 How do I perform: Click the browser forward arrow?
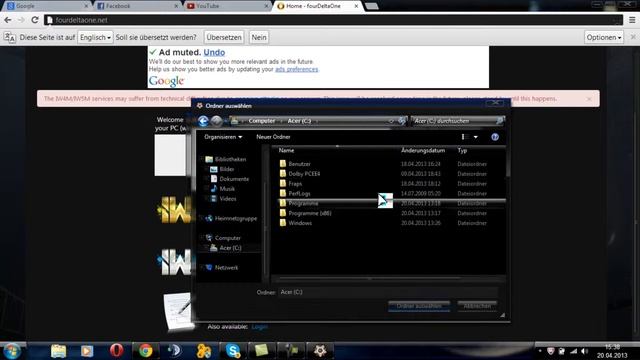tap(21, 20)
